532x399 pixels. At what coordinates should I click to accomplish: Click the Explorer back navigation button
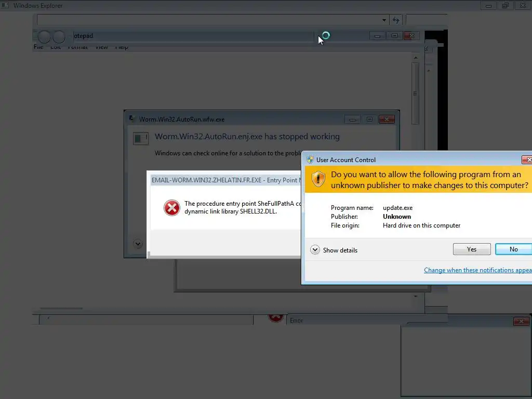tap(44, 37)
